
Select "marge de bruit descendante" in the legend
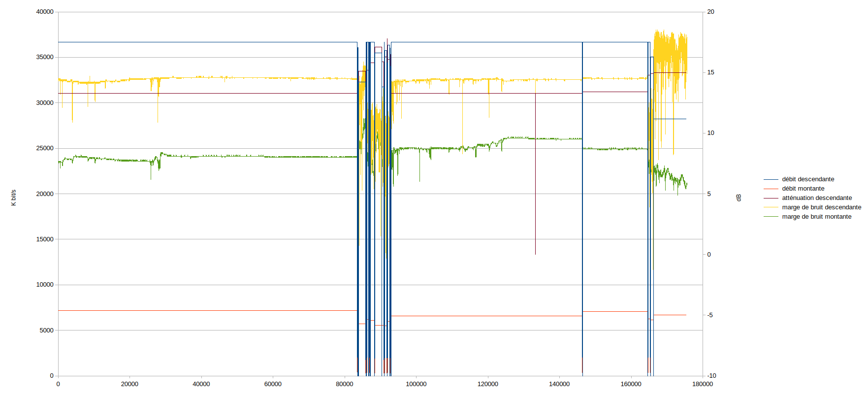(821, 207)
